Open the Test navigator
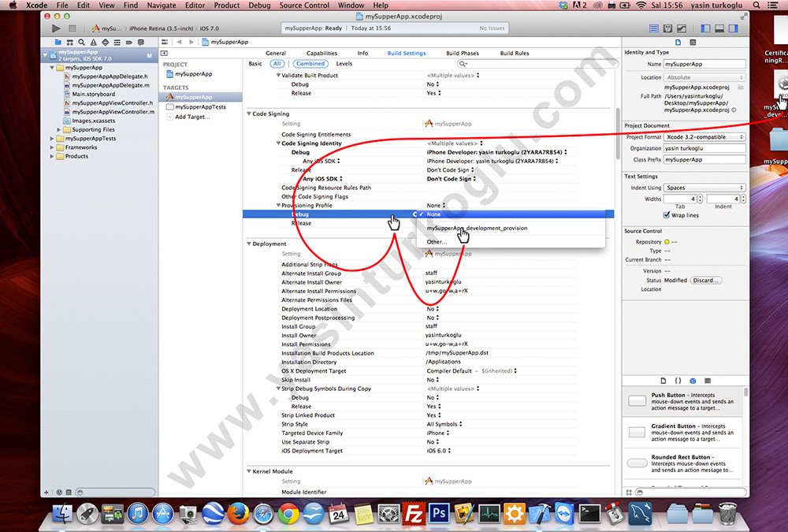This screenshot has height=532, width=788. [105, 43]
